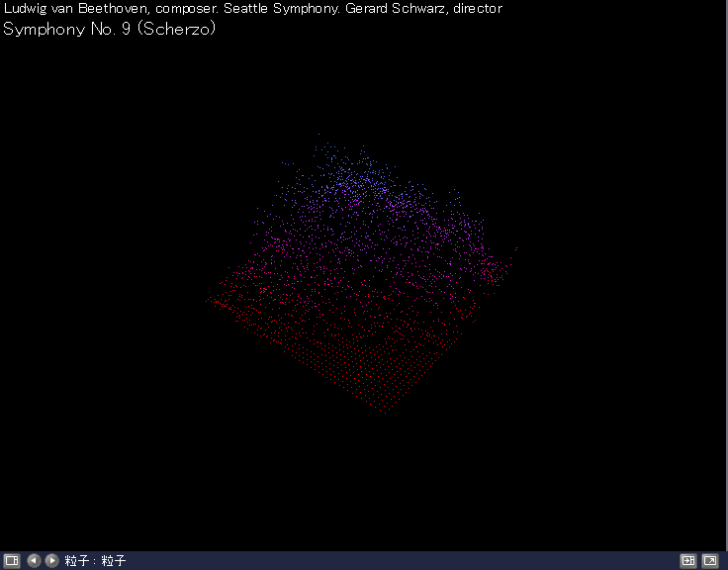Click the vertical scrollbar on the right edge
Viewport: 728px width, 570px height.
tap(726, 275)
